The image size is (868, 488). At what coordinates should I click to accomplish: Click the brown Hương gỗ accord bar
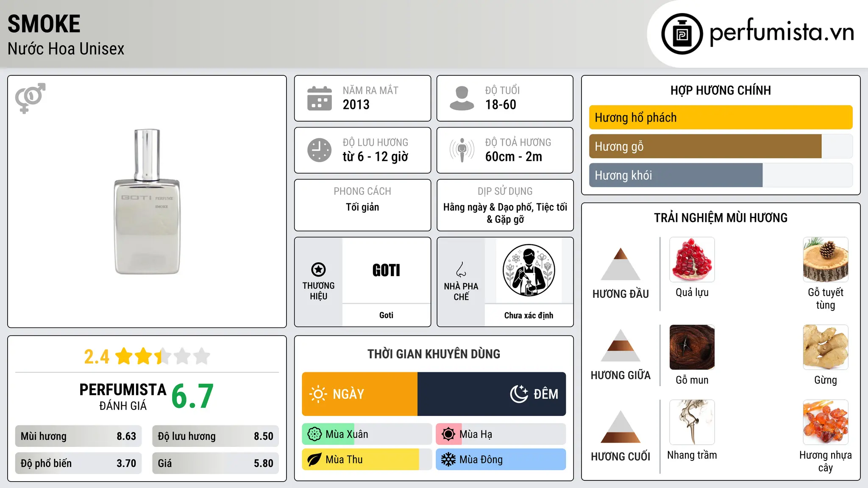[705, 146]
